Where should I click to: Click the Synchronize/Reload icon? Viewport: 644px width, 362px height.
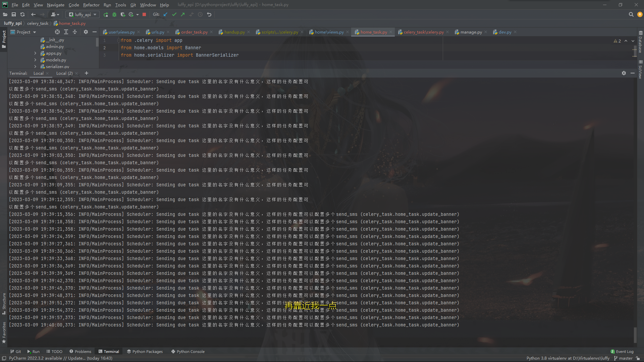pyautogui.click(x=22, y=14)
